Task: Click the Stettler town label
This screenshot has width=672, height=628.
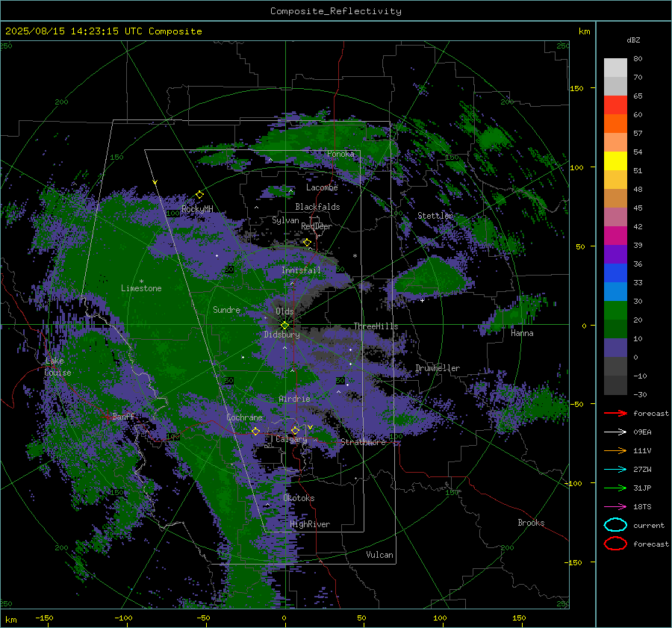Action: (435, 216)
